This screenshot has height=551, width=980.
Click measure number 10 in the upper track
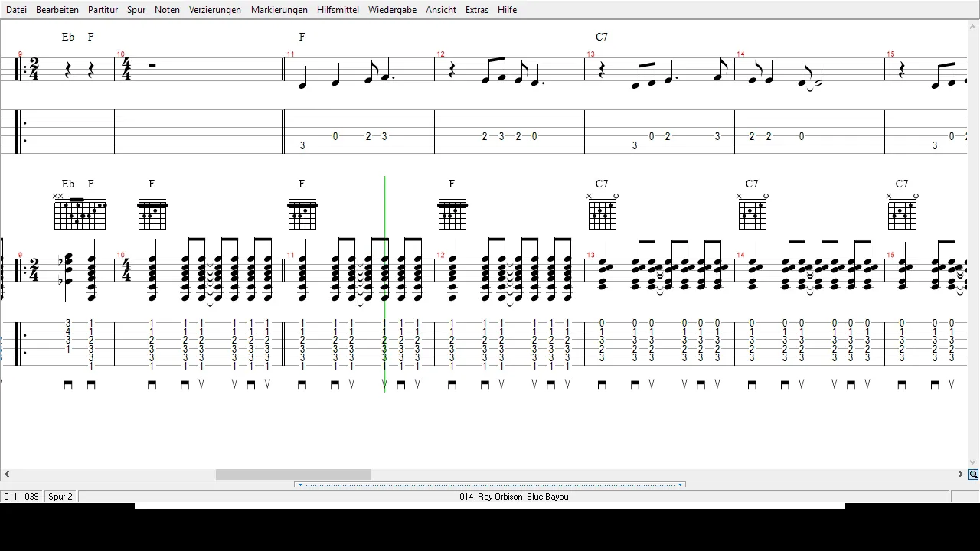pos(121,54)
